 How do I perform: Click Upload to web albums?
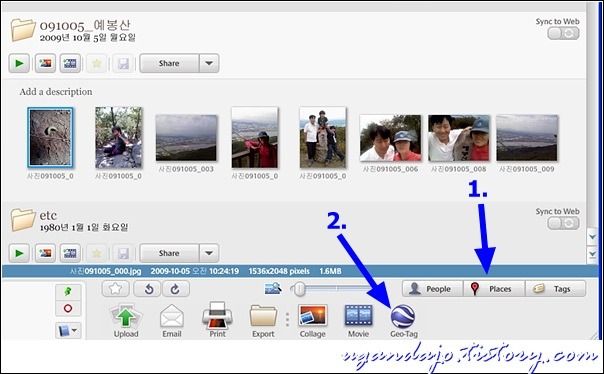tap(126, 320)
